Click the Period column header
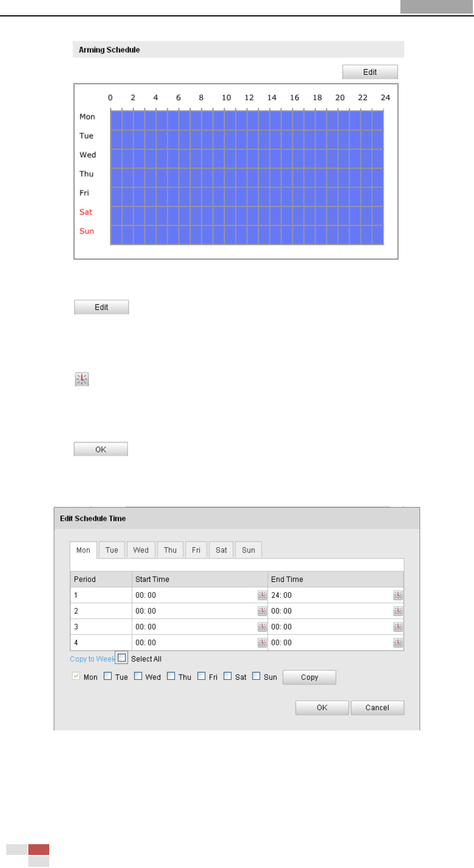 pyautogui.click(x=101, y=579)
